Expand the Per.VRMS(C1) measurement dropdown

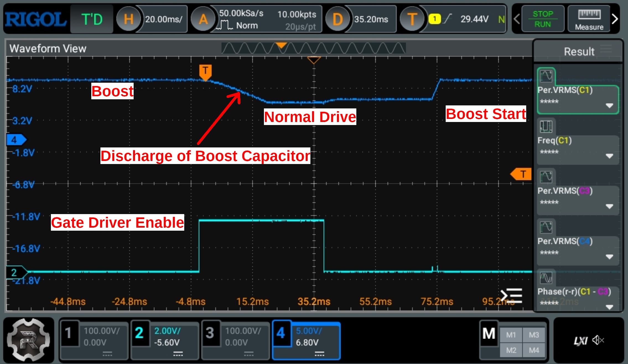pyautogui.click(x=609, y=106)
